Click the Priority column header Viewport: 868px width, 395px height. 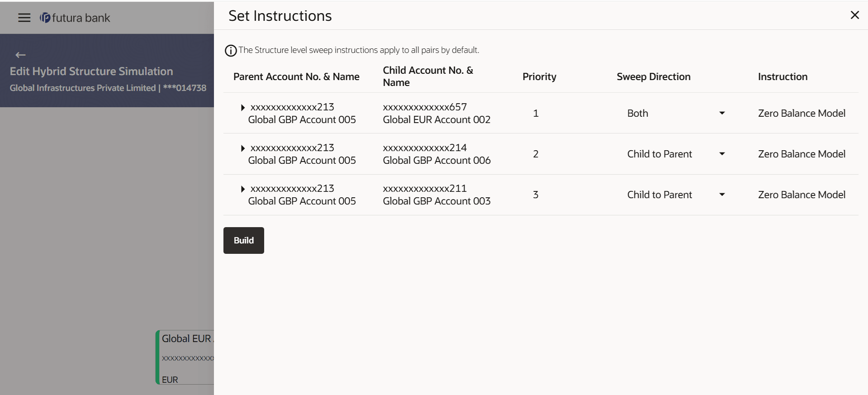539,76
